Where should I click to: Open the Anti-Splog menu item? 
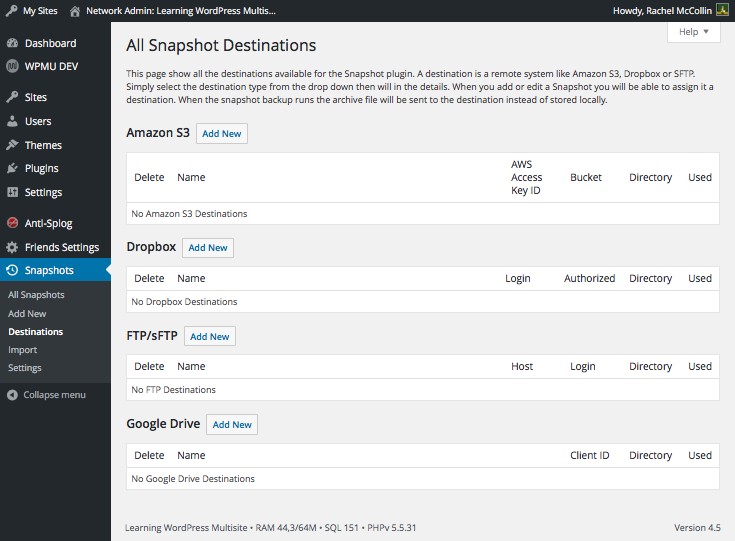(x=55, y=223)
